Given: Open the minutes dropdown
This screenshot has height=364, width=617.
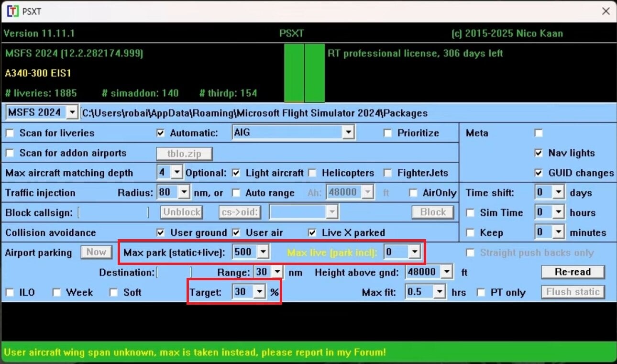Looking at the screenshot, I should pos(559,232).
